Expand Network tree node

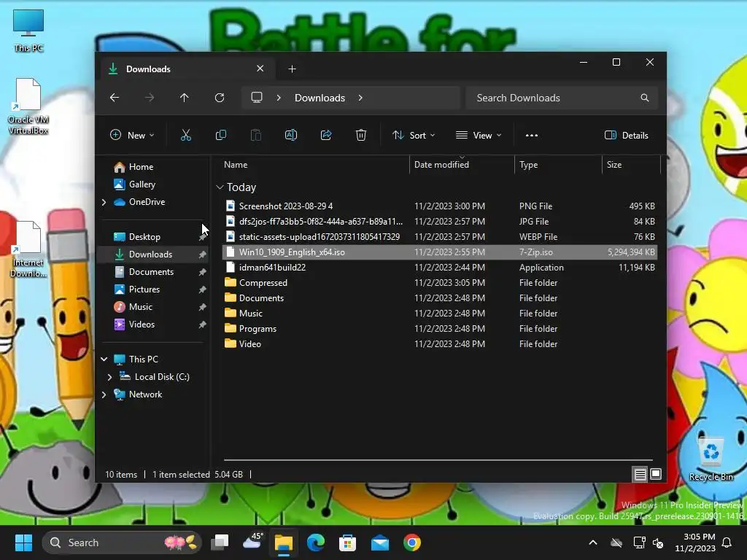(x=104, y=394)
